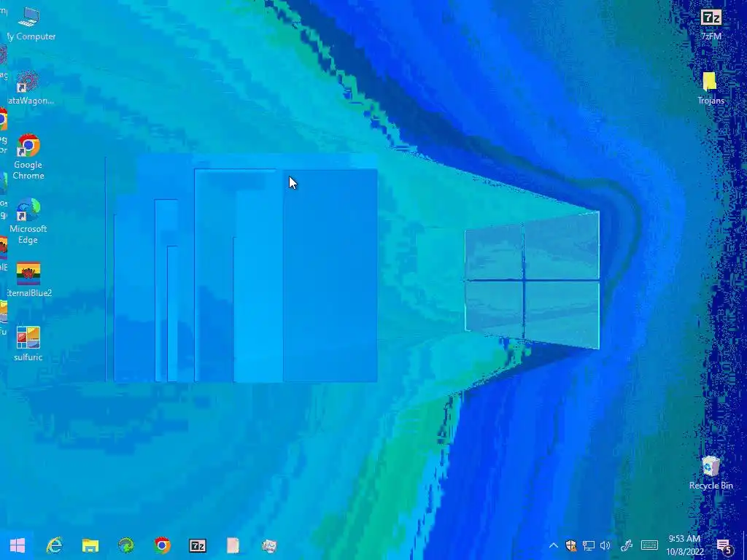The image size is (747, 560).
Task: Launch Internet Explorer from the taskbar
Action: 54,545
